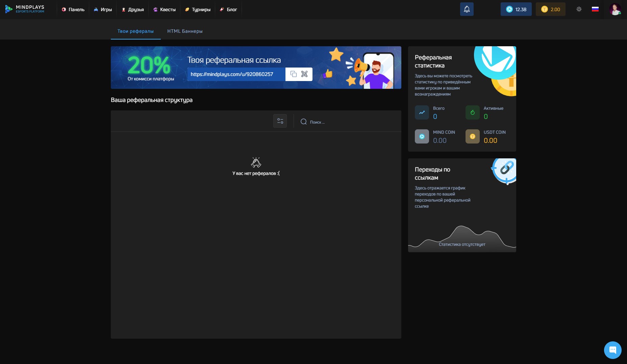Image resolution: width=627 pixels, height=364 pixels.
Task: Open user profile avatar menu
Action: [615, 9]
